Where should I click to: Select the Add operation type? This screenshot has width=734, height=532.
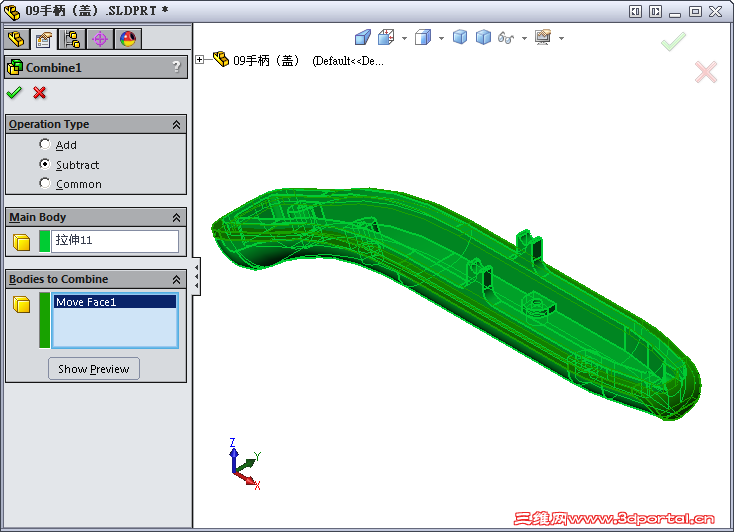[44, 144]
